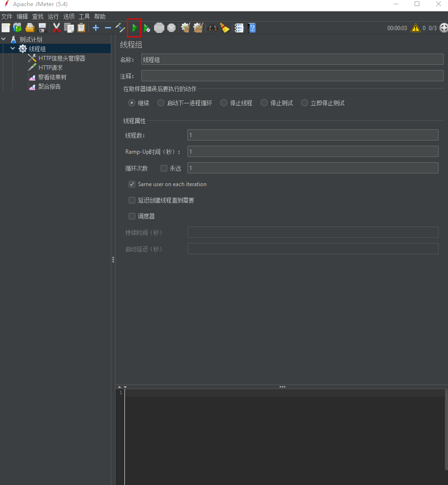
Task: Click the 00:00:03 elapsed time text
Action: 397,28
